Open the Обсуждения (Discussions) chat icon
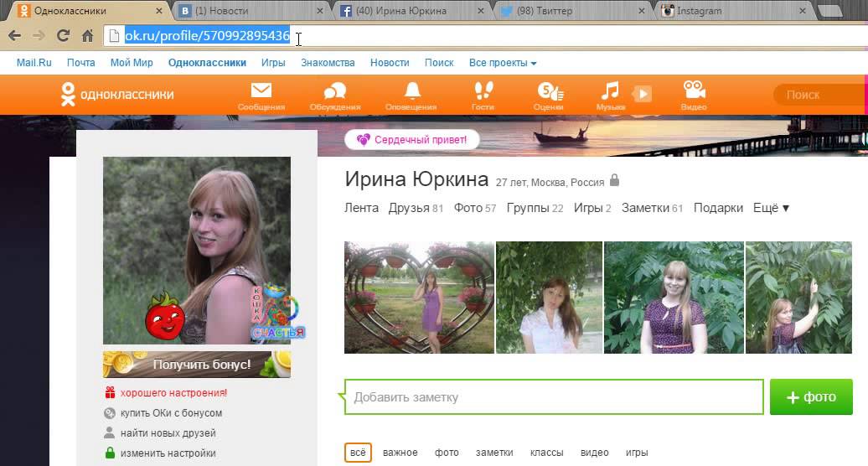This screenshot has height=466, width=868. pos(335,91)
